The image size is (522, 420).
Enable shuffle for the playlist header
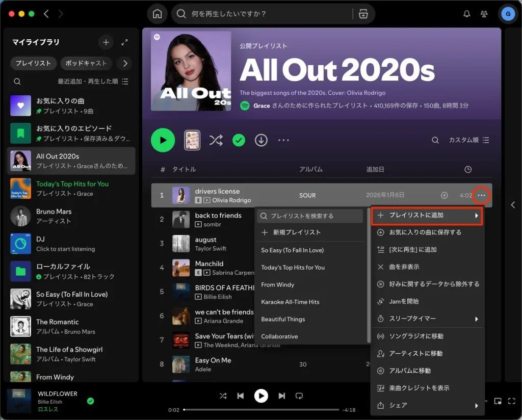point(216,140)
